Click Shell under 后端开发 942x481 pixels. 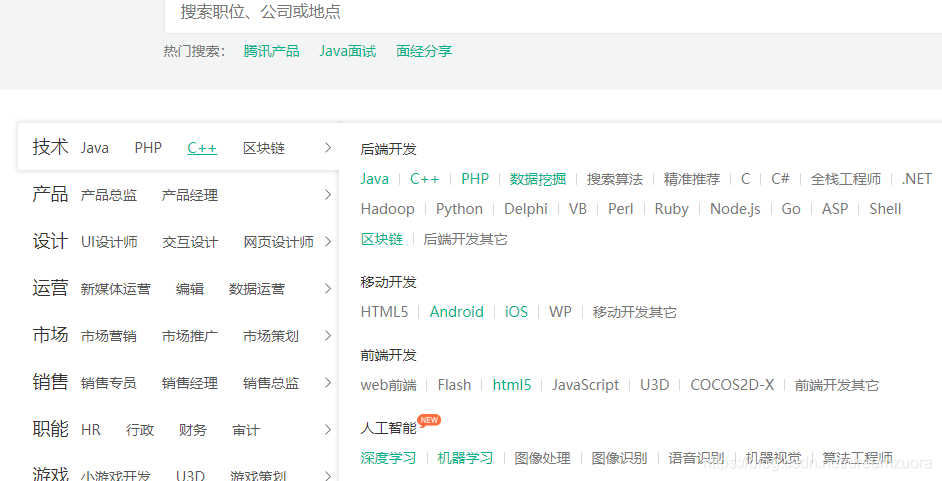885,209
